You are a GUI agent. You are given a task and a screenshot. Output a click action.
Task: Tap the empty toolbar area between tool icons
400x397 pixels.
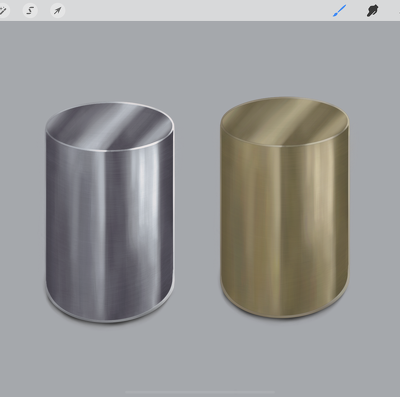pyautogui.click(x=200, y=11)
